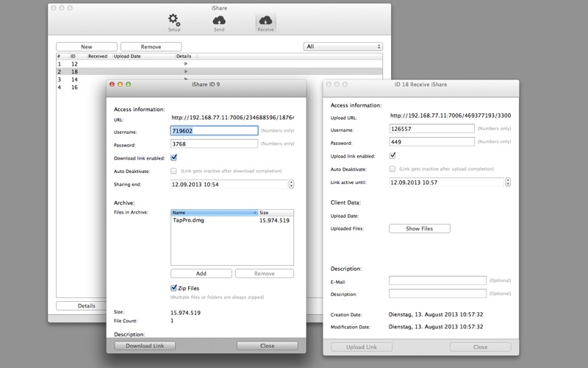Zoom iShare ID 9 with green button
This screenshot has width=588, height=368.
tap(128, 85)
